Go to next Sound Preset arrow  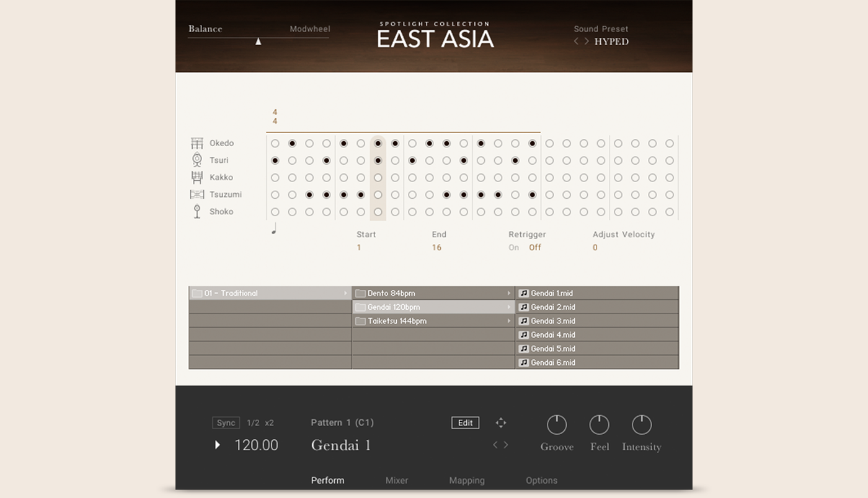[587, 41]
